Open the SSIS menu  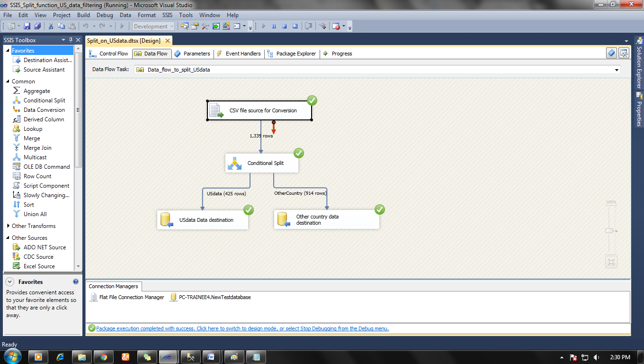167,15
